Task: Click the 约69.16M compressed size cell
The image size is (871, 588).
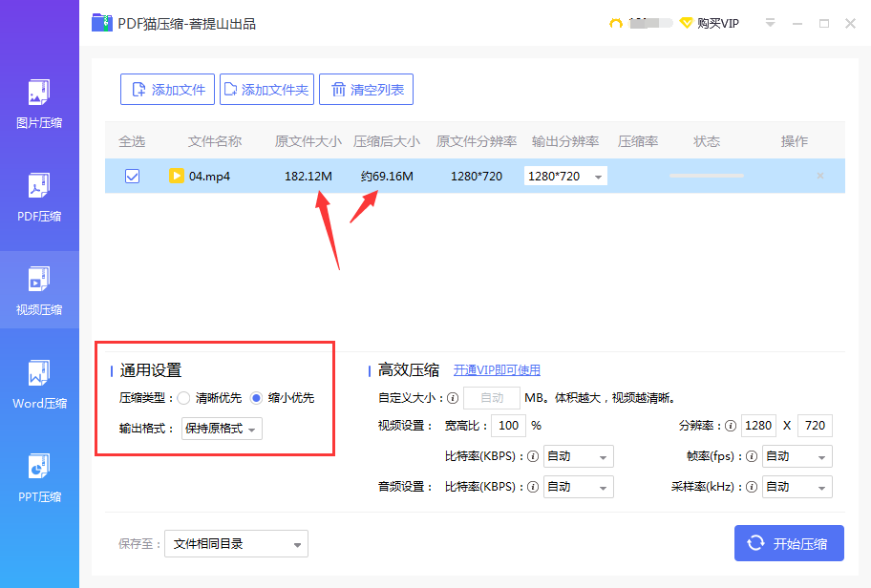Action: point(387,176)
